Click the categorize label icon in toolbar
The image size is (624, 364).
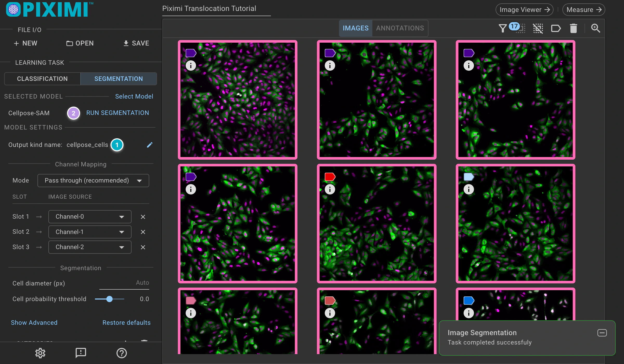556,28
